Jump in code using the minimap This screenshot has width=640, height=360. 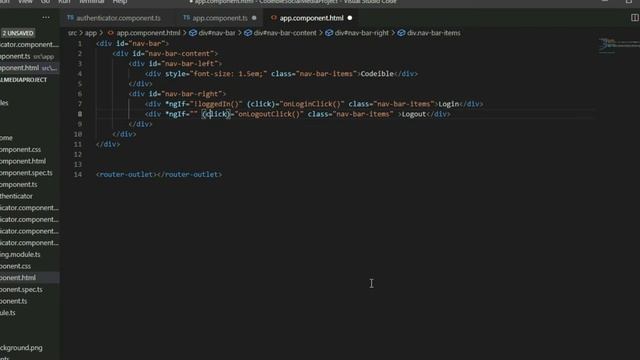pyautogui.click(x=618, y=45)
